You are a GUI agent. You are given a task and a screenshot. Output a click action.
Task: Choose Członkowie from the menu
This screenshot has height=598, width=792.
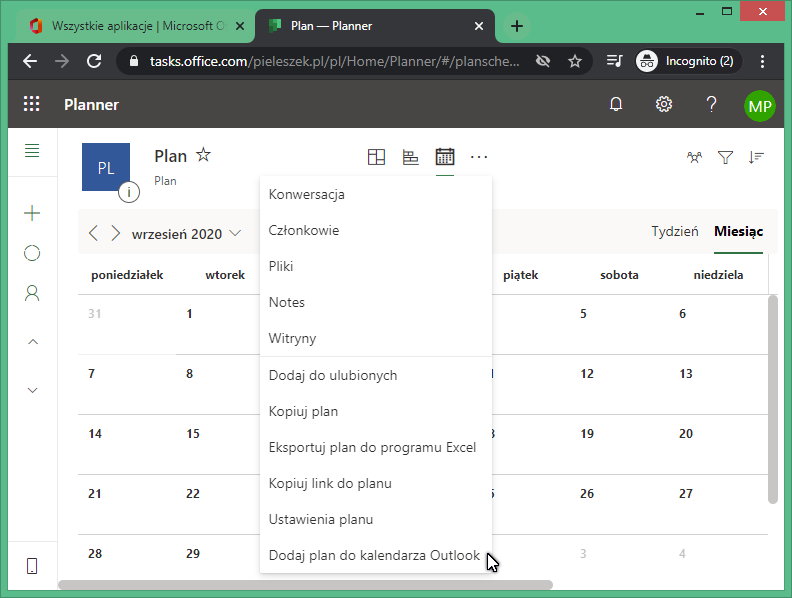pyautogui.click(x=376, y=230)
